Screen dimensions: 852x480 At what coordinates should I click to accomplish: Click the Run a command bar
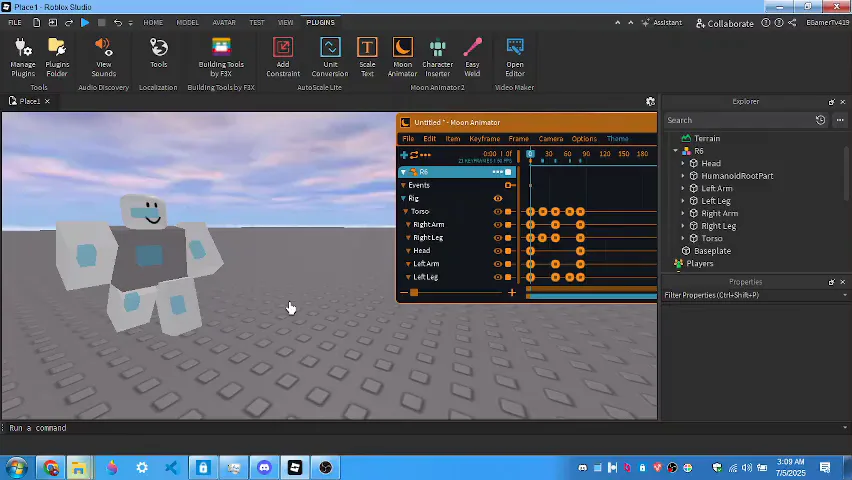(424, 428)
